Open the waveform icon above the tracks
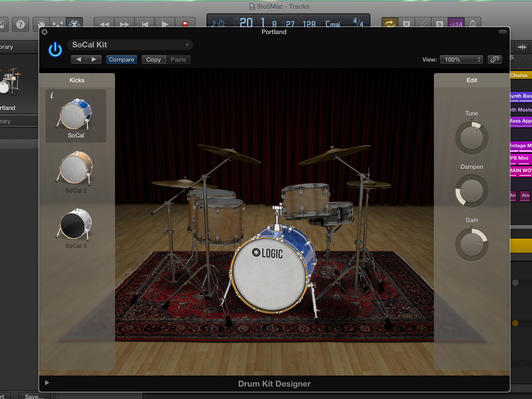532x399 pixels. click(522, 47)
